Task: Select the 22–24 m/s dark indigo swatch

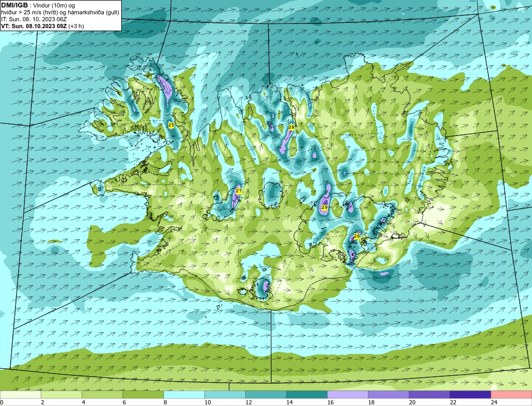Action: [x=471, y=395]
